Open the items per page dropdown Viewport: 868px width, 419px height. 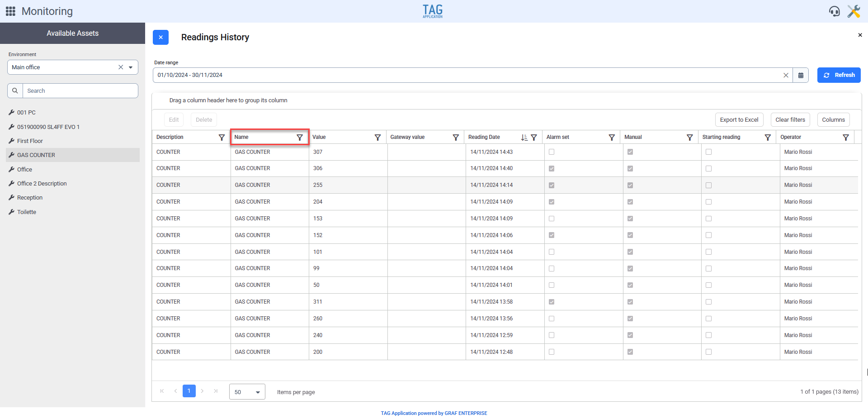(x=247, y=392)
